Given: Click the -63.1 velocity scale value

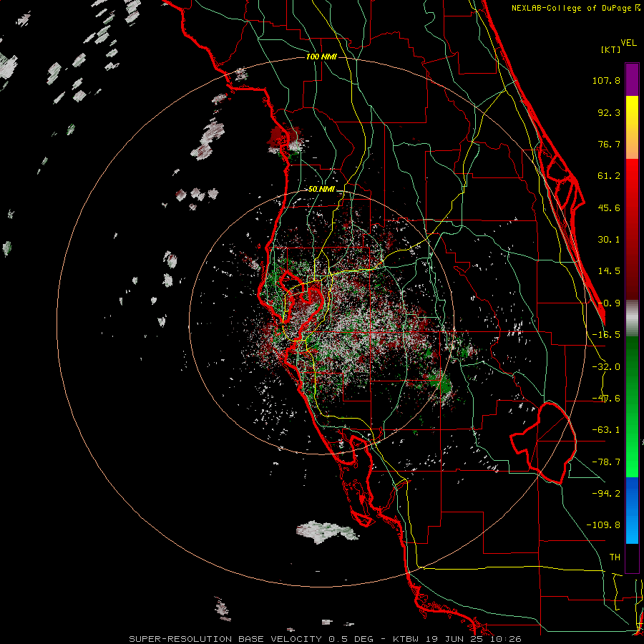Looking at the screenshot, I should [x=606, y=430].
